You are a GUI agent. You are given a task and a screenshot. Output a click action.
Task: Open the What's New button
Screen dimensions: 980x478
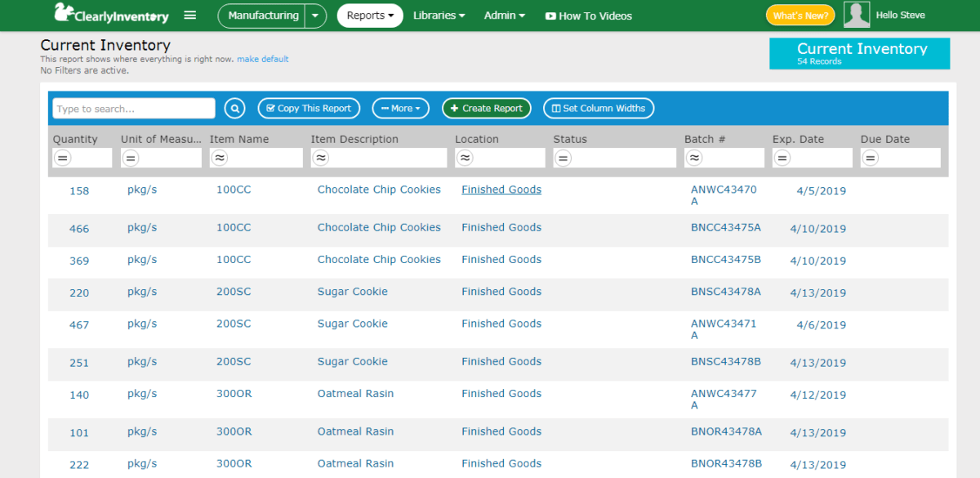pos(800,16)
